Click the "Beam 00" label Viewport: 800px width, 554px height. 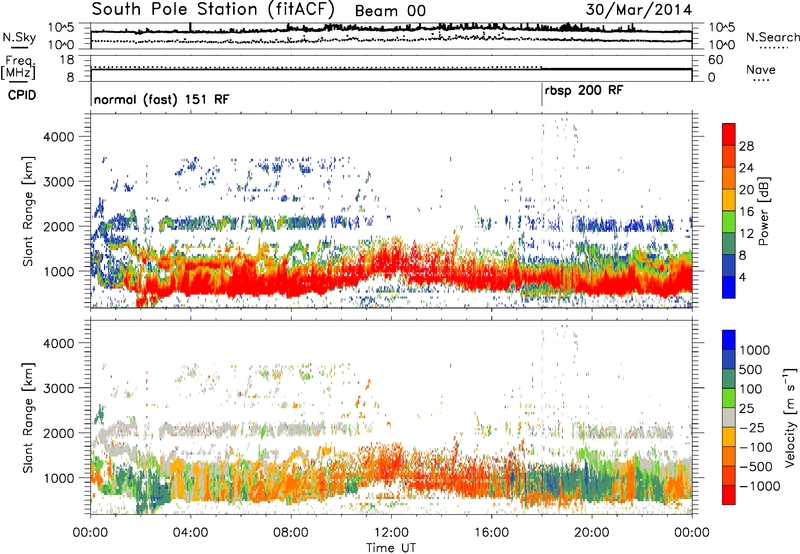[x=390, y=11]
